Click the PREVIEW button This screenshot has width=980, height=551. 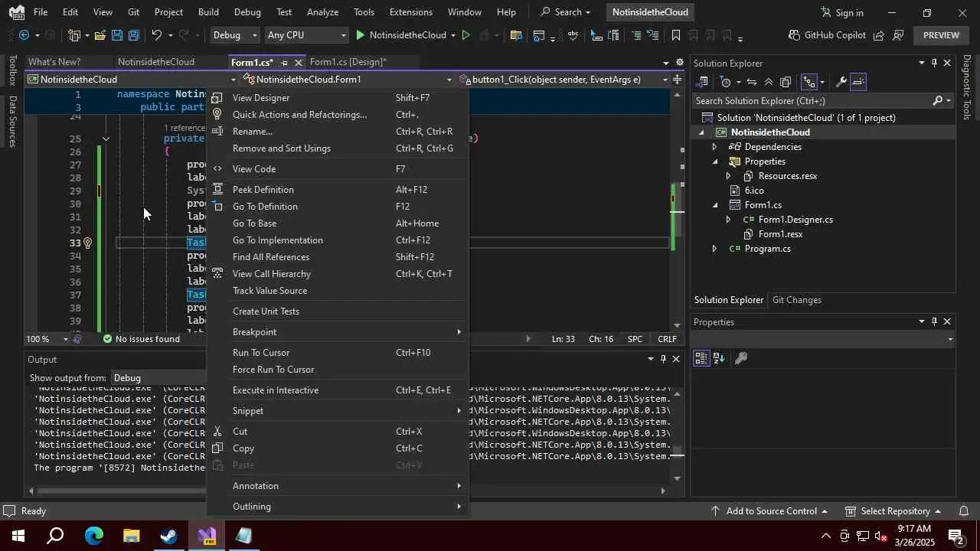pyautogui.click(x=941, y=35)
